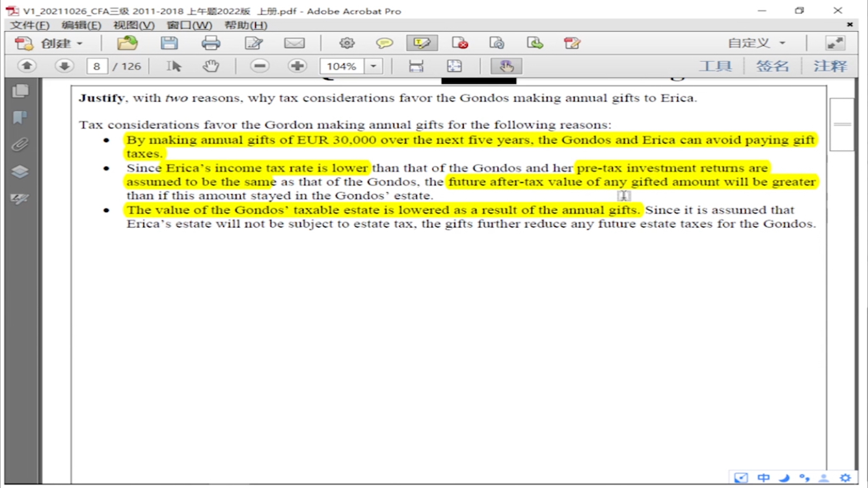Toggle the Bookmarks navigation panel
The width and height of the screenshot is (868, 488).
[20, 118]
